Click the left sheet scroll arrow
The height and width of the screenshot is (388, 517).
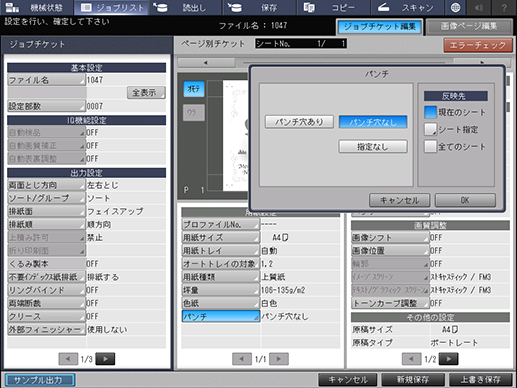click(x=206, y=63)
